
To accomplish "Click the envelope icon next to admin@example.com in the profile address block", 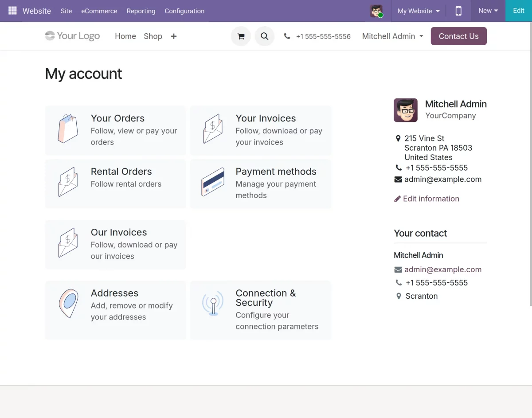I will click(x=398, y=180).
